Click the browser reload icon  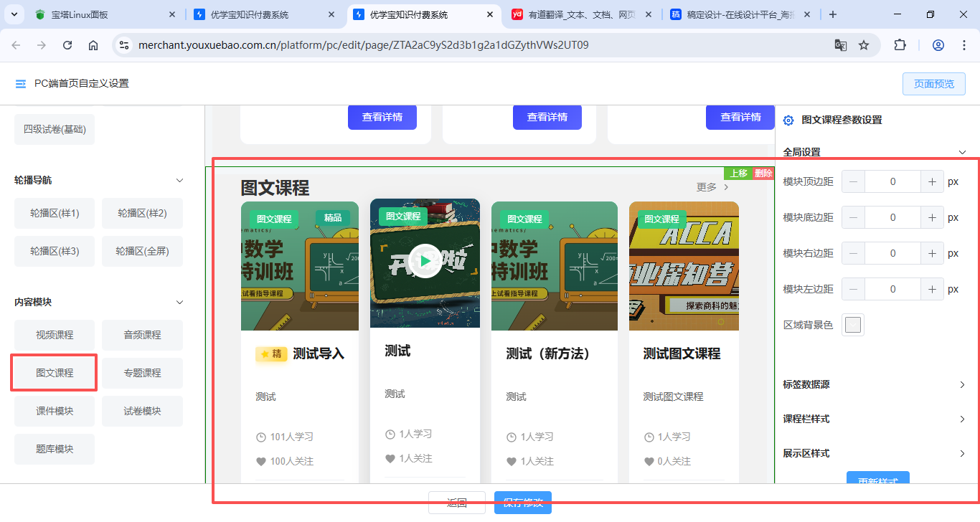pos(67,45)
